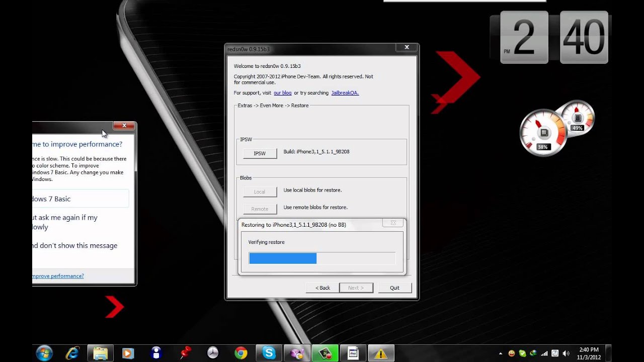Click the red pushpin taskbar icon
This screenshot has height=362, width=644.
(186, 353)
